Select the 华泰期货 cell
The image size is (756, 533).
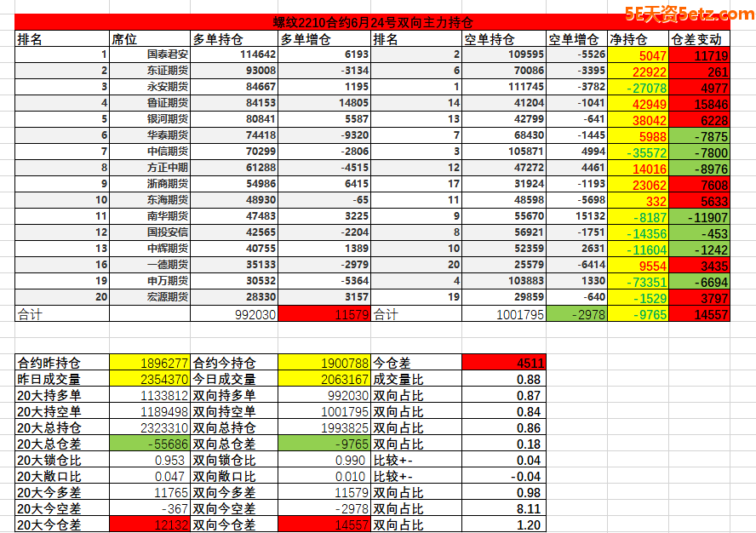click(x=150, y=135)
